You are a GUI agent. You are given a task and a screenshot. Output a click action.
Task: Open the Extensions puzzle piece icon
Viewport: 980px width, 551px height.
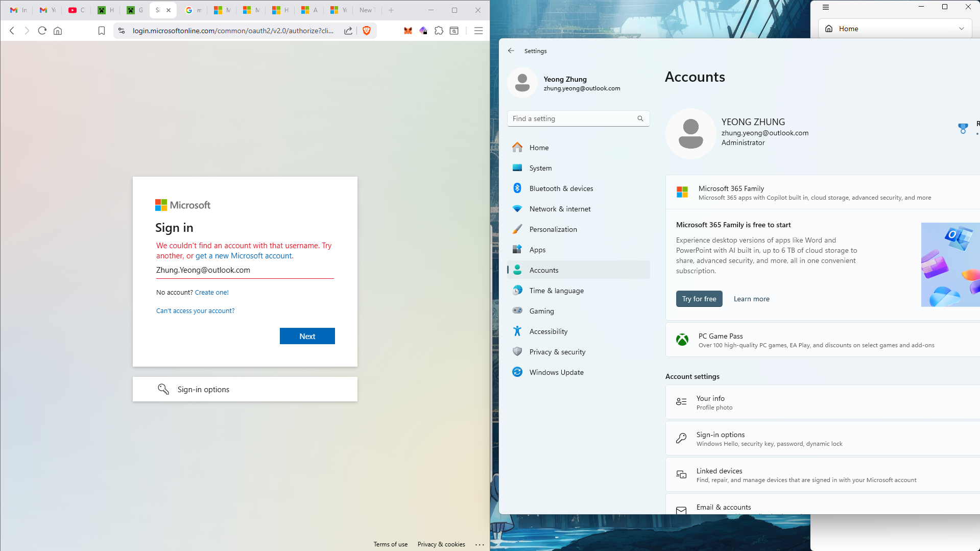tap(439, 31)
